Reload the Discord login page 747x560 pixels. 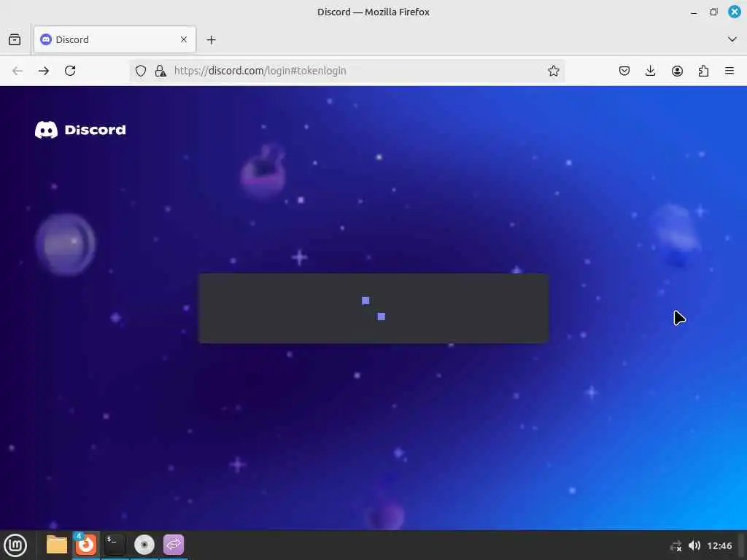70,71
